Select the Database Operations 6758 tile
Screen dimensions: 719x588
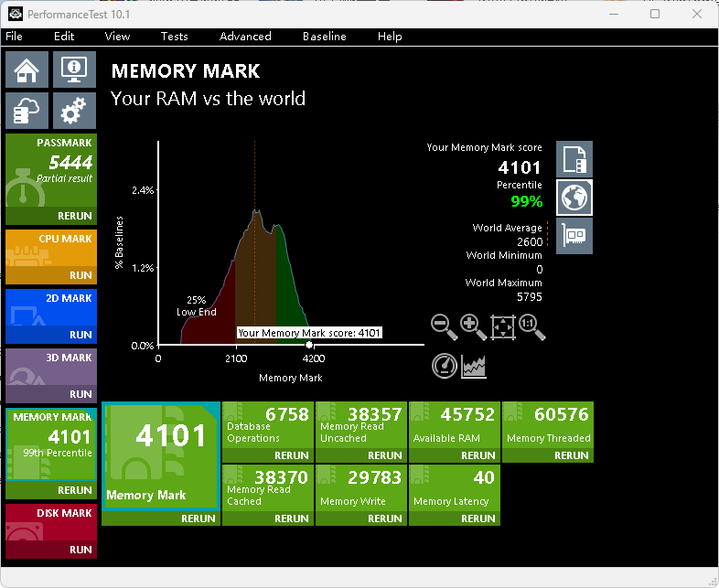point(268,425)
